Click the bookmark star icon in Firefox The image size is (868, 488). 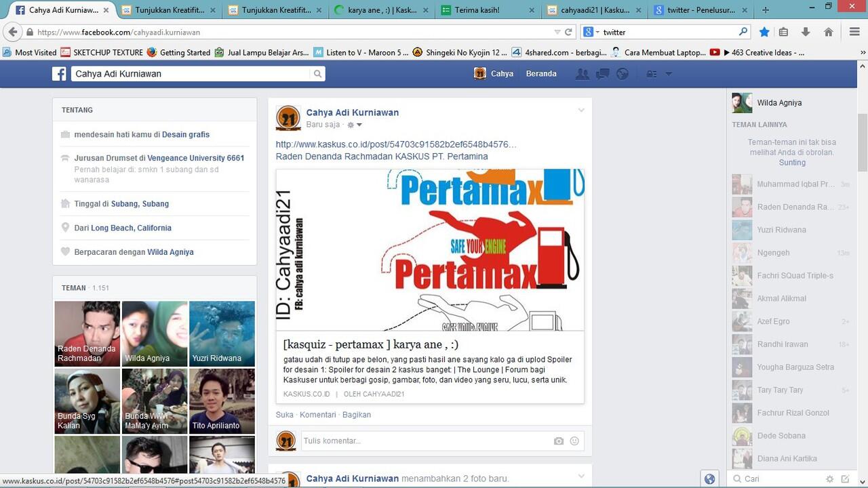[x=764, y=32]
